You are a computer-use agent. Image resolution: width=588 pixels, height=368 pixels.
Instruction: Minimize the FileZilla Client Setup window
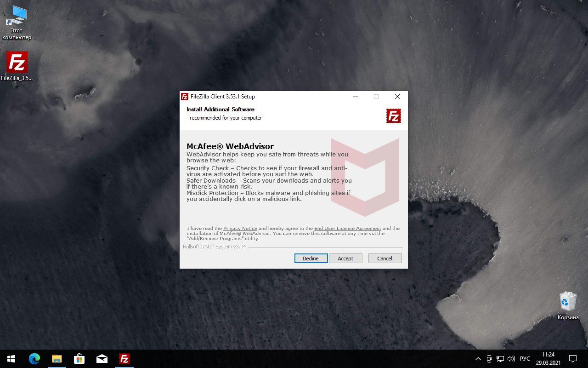356,97
